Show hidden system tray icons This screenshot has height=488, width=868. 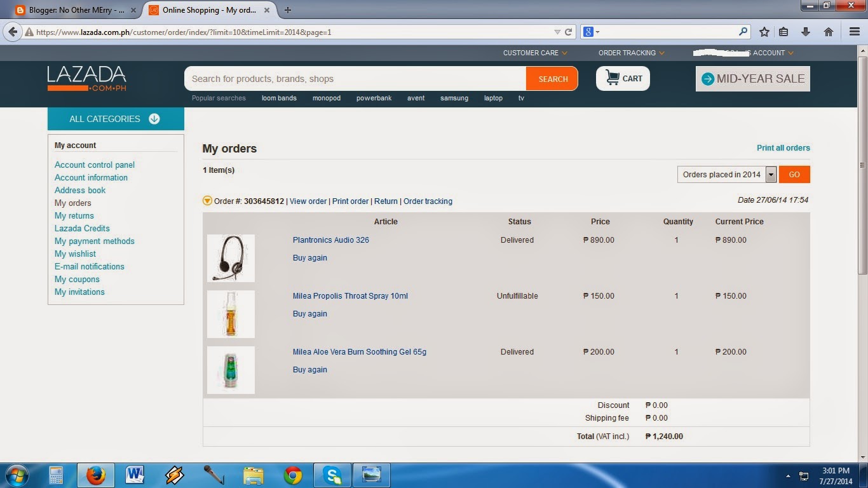click(x=788, y=476)
